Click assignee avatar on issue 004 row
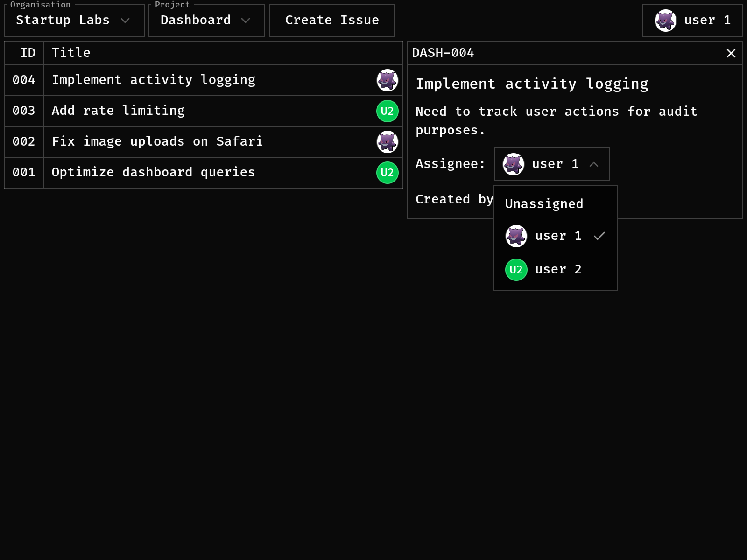 (x=387, y=80)
